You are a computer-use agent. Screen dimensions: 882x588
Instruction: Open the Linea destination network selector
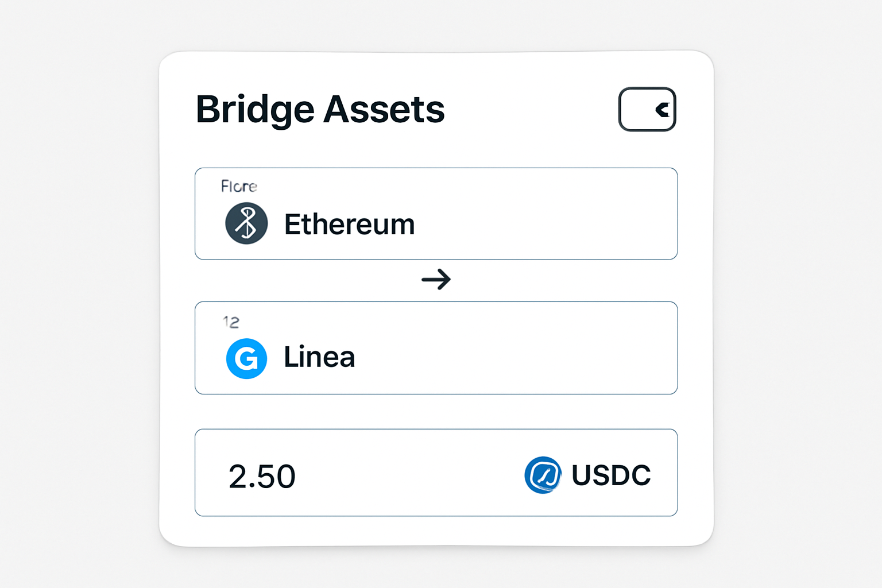coord(436,348)
